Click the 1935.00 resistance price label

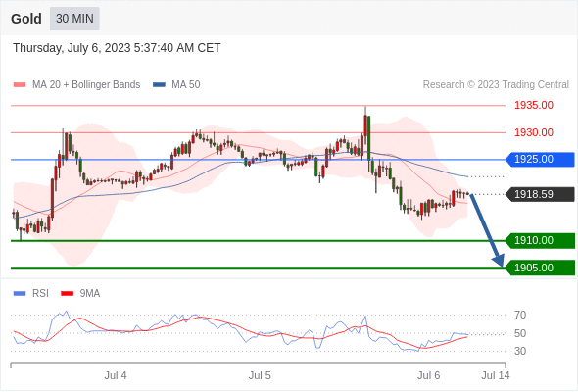coord(534,105)
